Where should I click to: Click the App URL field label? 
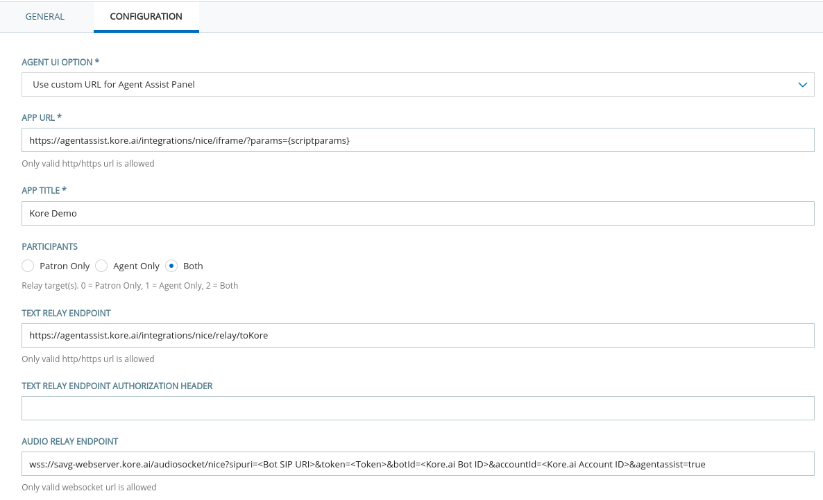click(x=42, y=117)
